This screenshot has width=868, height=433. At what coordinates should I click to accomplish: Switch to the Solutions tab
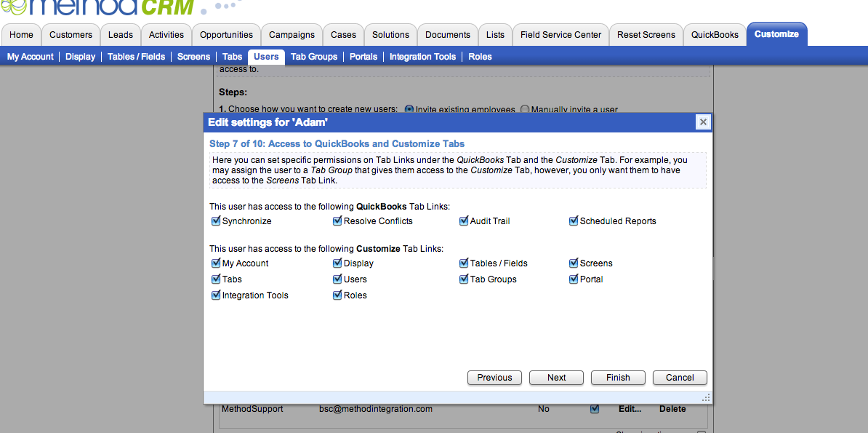click(x=390, y=34)
